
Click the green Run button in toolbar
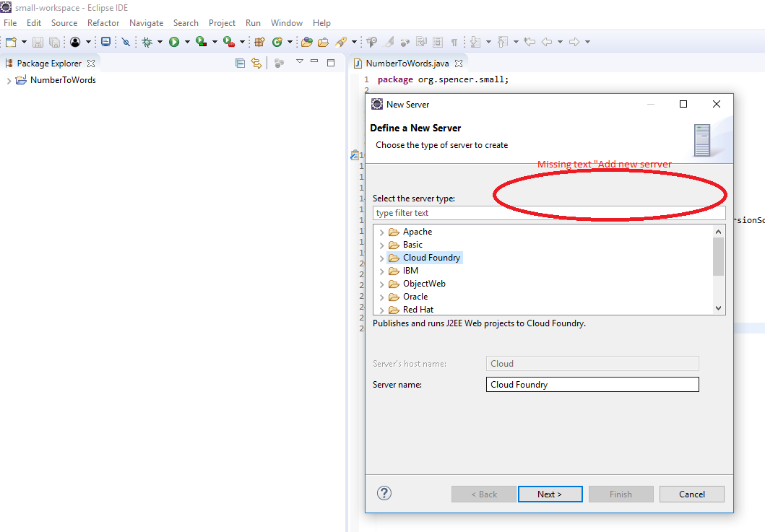[x=174, y=42]
